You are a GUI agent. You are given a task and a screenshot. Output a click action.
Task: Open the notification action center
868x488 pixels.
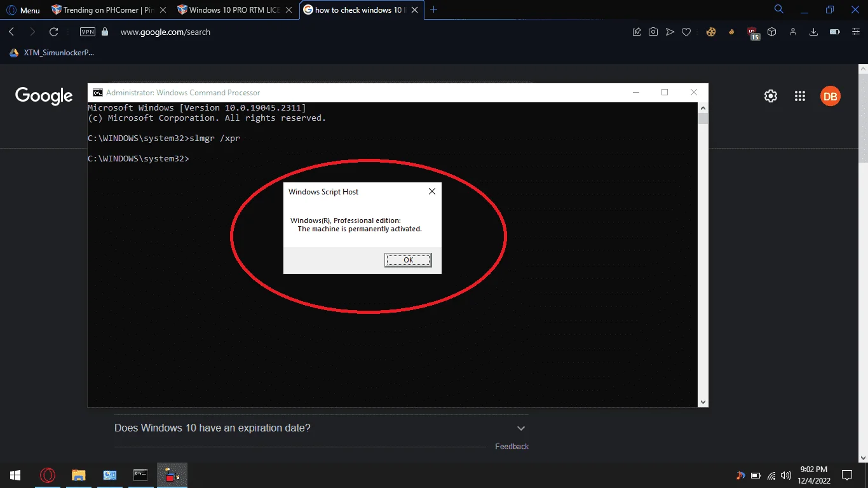pos(846,475)
